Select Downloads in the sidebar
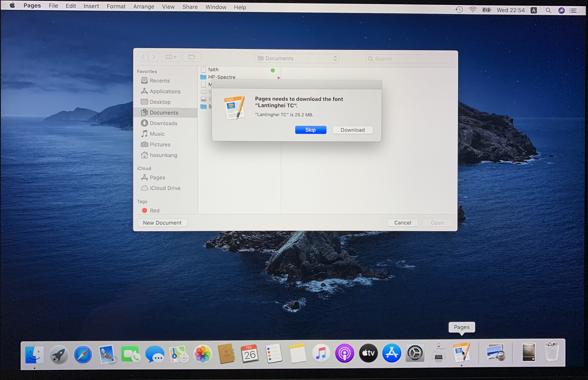The width and height of the screenshot is (588, 380). [163, 123]
